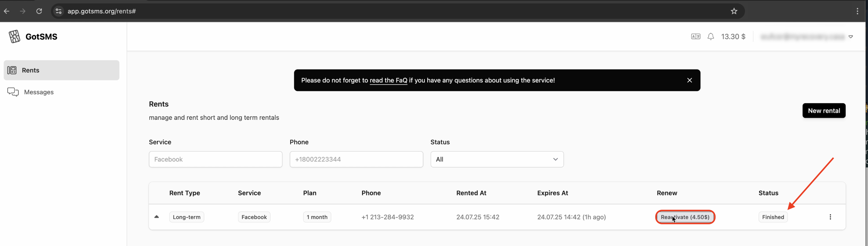This screenshot has height=246, width=868.
Task: Click the GotSMS brand name
Action: (x=41, y=37)
